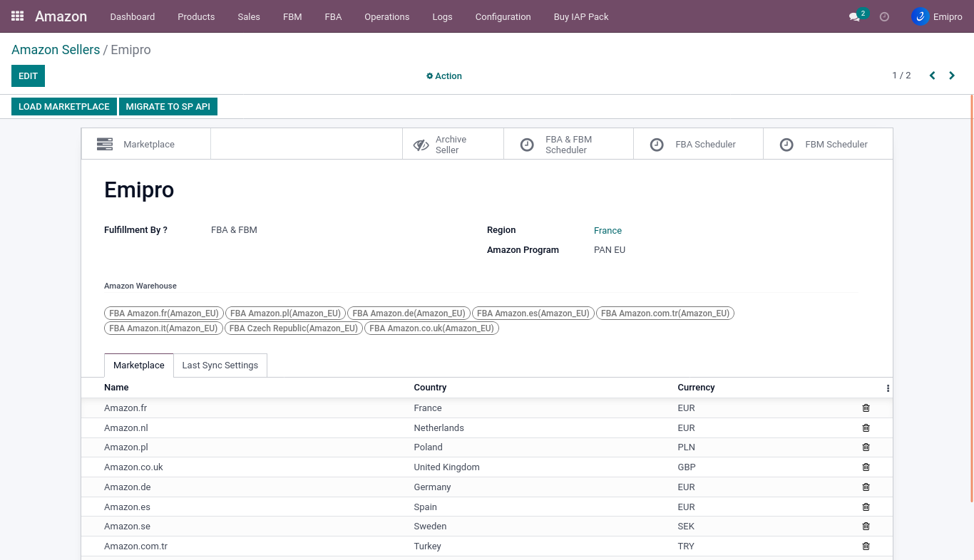Image resolution: width=974 pixels, height=560 pixels.
Task: Click the FBA & FBM Scheduler clock icon
Action: click(527, 145)
